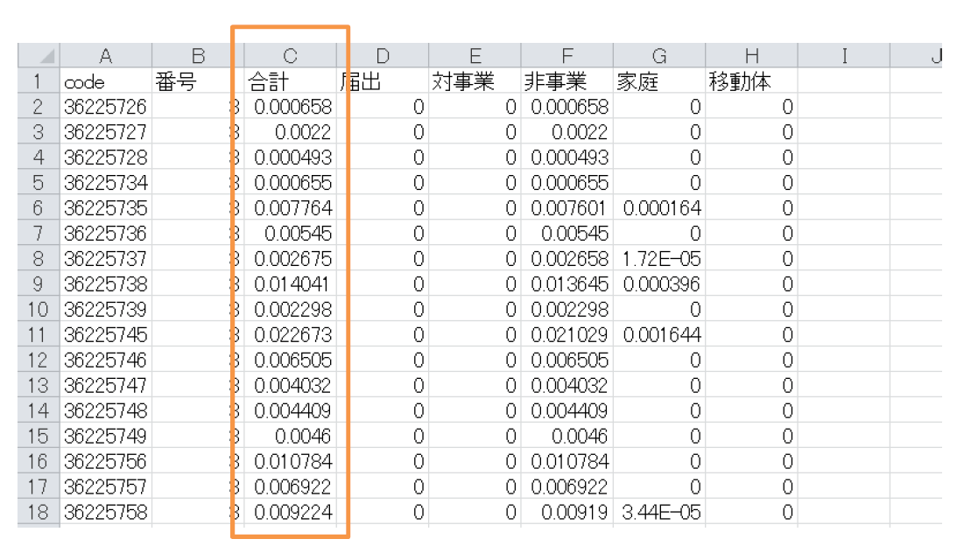The height and width of the screenshot is (560, 964).
Task: Select column C header
Action: pos(290,57)
